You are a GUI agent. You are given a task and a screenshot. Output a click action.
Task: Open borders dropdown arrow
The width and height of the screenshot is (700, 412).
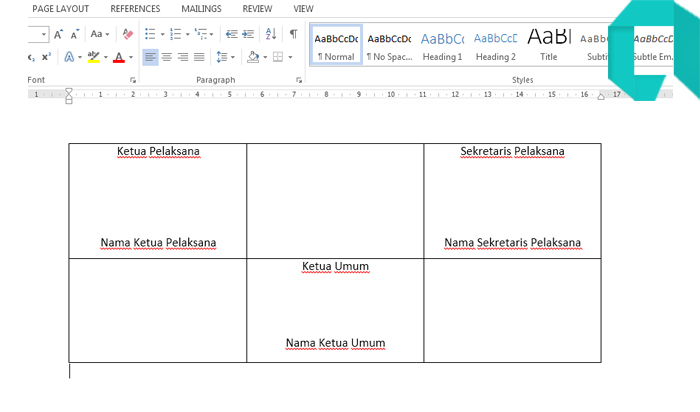point(290,57)
